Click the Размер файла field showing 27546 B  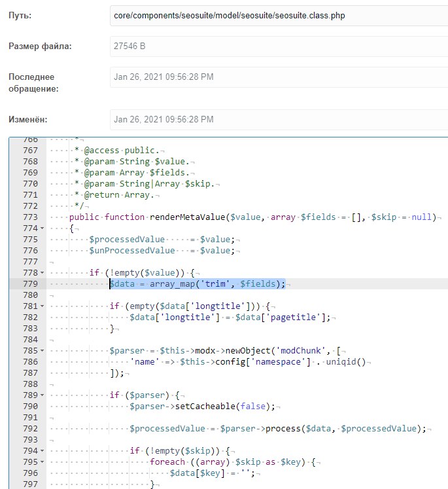point(279,46)
